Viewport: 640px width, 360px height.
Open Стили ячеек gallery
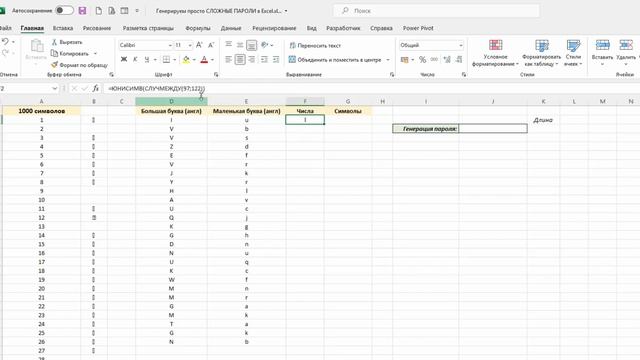(573, 53)
